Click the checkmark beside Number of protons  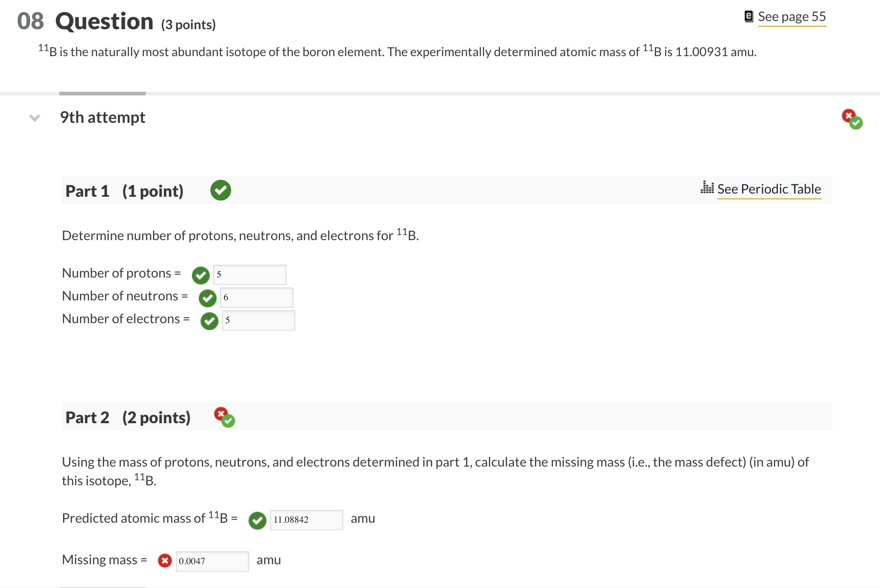tap(200, 275)
